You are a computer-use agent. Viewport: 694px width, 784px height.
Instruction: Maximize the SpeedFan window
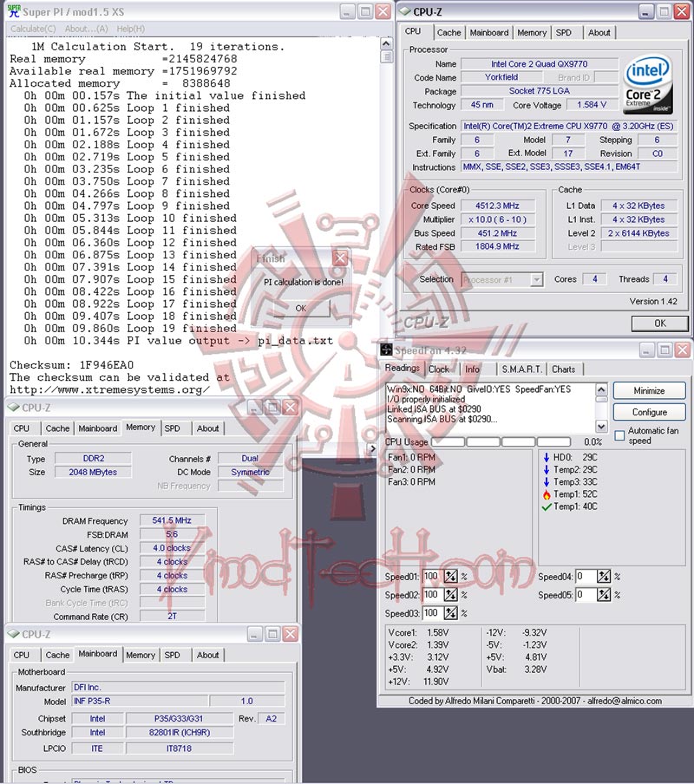(665, 350)
